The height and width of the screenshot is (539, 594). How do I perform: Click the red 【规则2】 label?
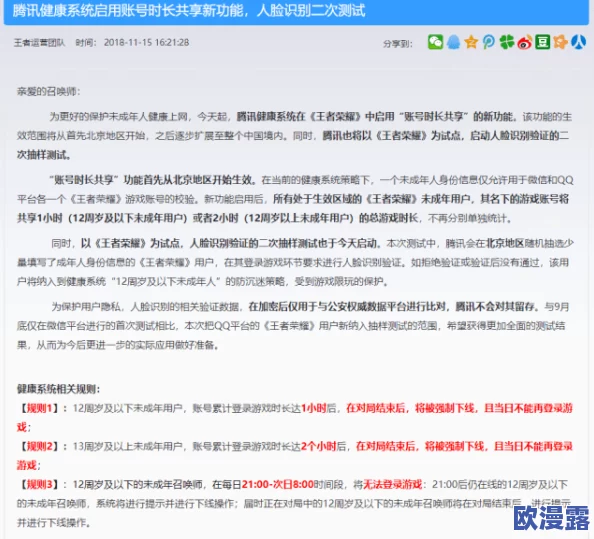[39, 446]
